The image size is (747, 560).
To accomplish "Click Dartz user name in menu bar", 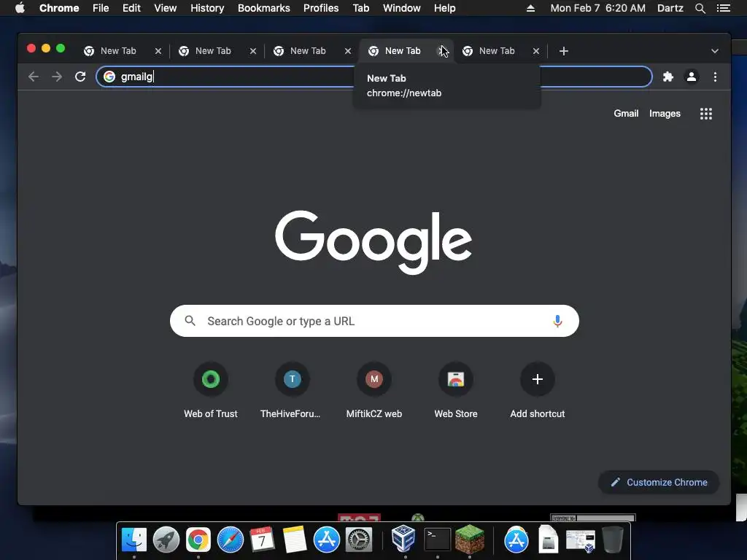I will tap(670, 8).
